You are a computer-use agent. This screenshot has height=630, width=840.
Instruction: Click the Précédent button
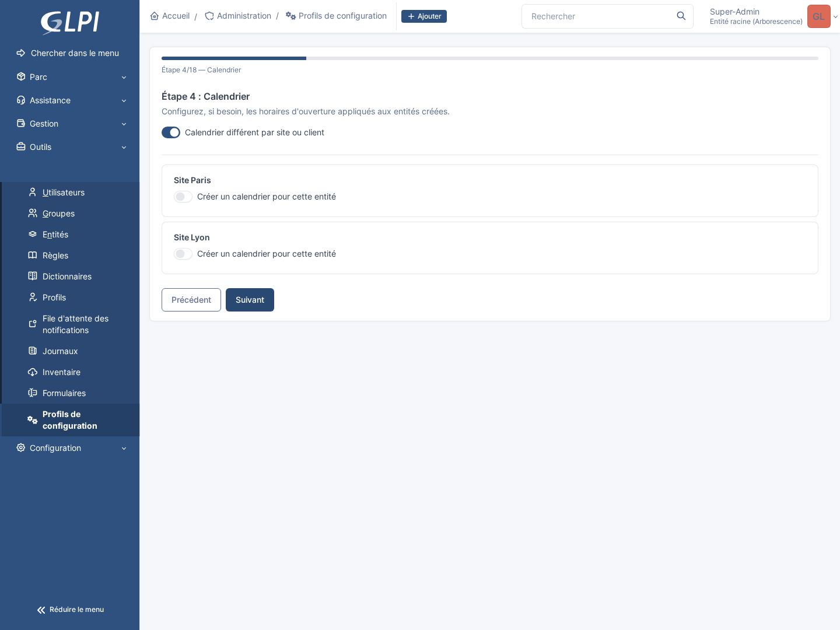pyautogui.click(x=191, y=300)
